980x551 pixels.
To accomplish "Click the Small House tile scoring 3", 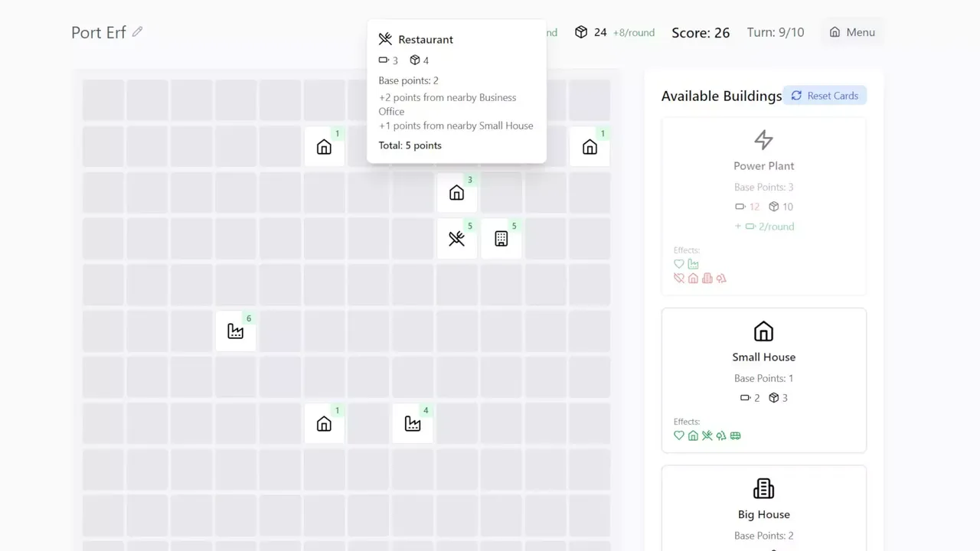I will (457, 192).
